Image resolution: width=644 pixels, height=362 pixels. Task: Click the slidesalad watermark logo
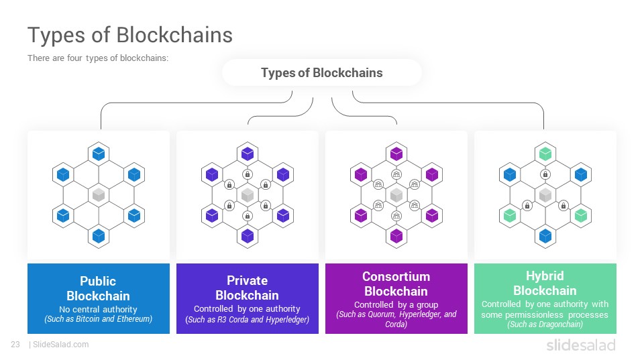[x=581, y=345]
